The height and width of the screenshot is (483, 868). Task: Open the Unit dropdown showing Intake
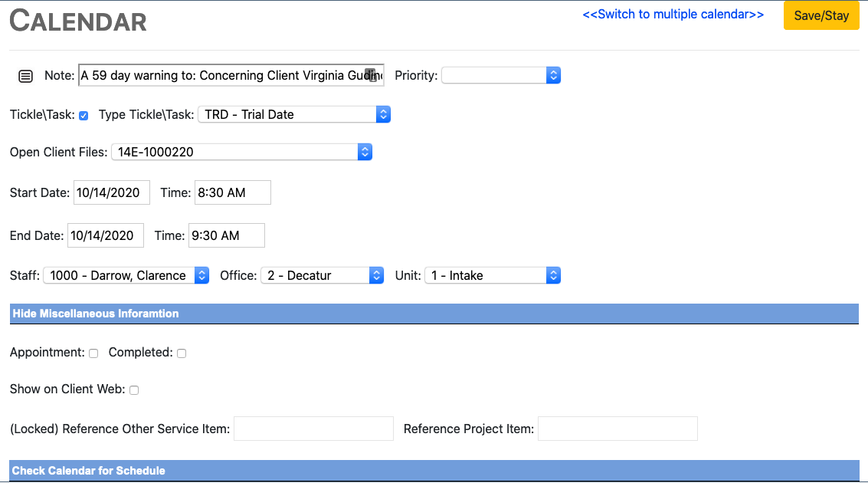coord(492,275)
